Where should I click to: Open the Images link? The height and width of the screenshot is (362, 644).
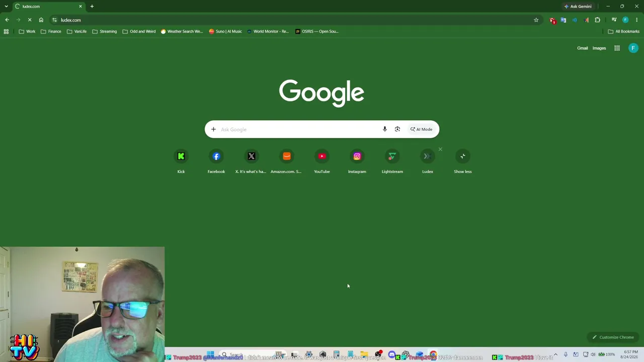coord(599,48)
